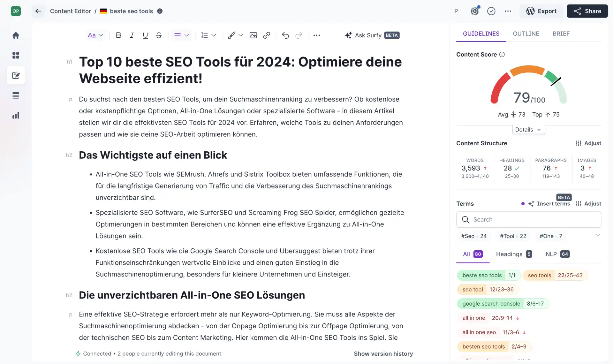The image size is (613, 364).
Task: Underline the selected text
Action: 145,35
